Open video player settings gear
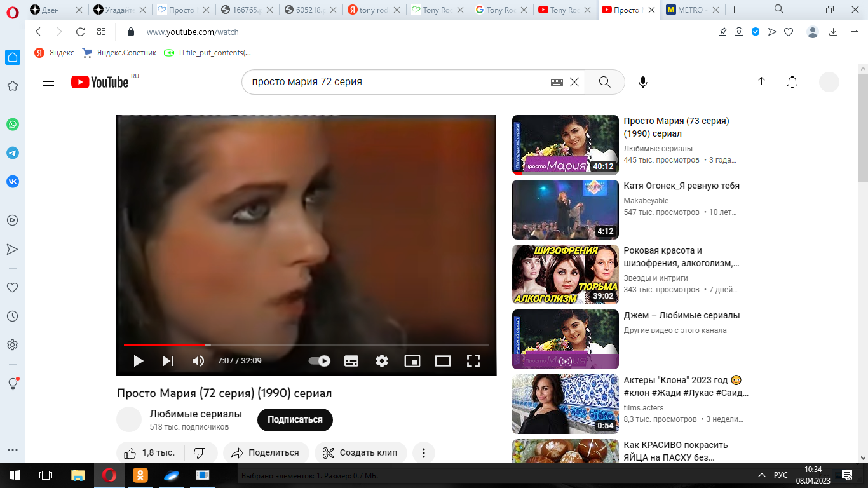868x488 pixels. click(381, 361)
